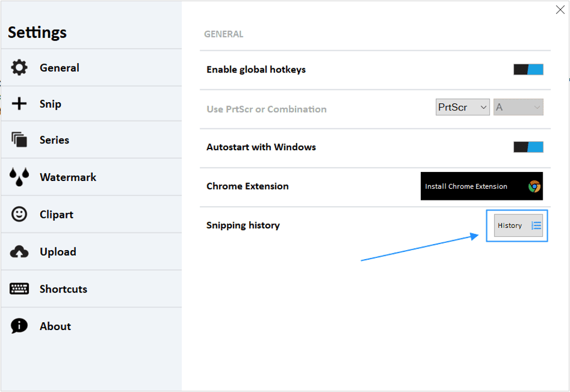570x392 pixels.
Task: Click the General gear icon
Action: point(19,68)
